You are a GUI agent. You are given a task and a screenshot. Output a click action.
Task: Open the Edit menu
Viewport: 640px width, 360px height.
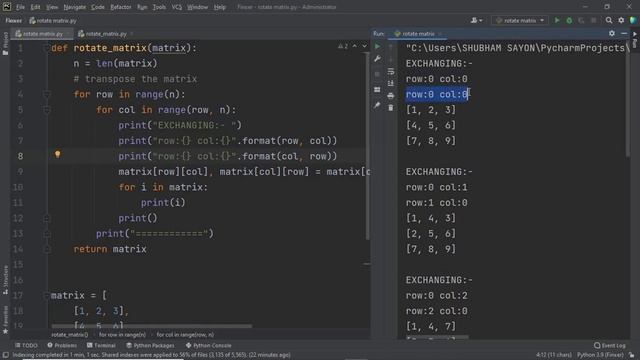pyautogui.click(x=36, y=7)
